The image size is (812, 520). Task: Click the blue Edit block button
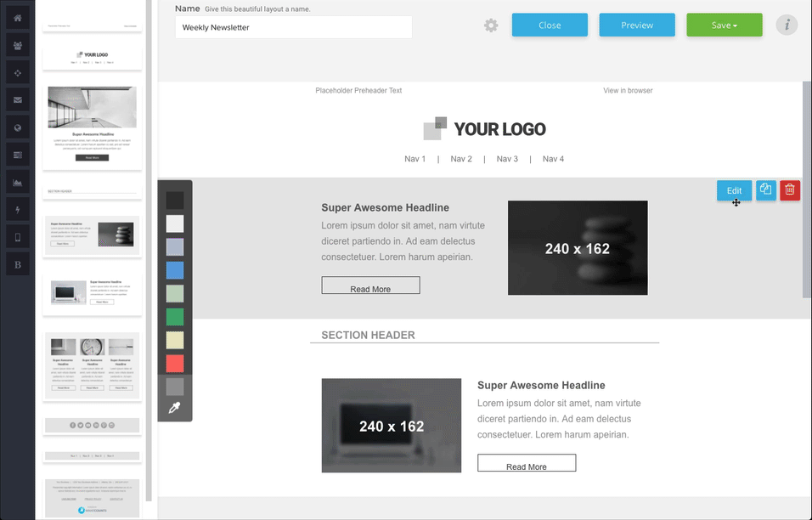click(x=734, y=190)
